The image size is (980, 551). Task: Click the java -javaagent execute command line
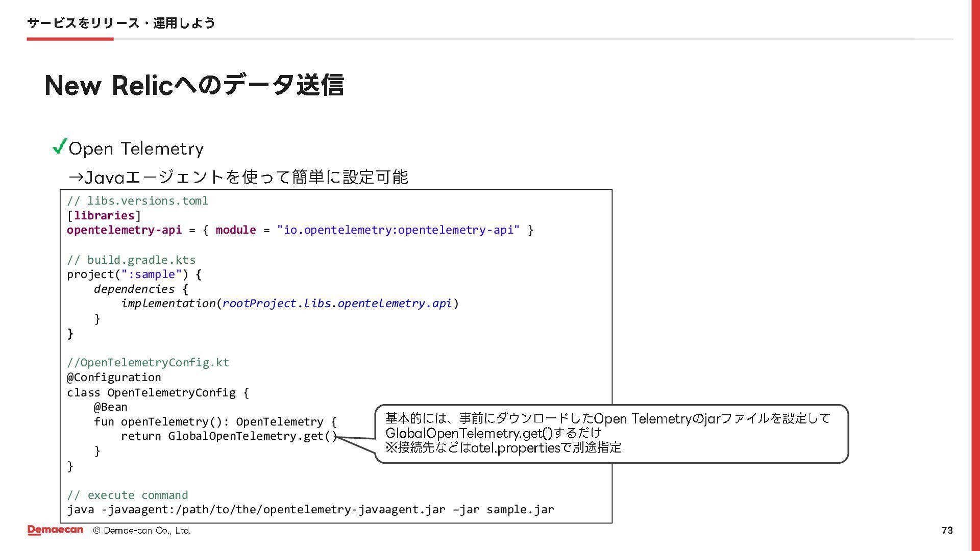[310, 510]
